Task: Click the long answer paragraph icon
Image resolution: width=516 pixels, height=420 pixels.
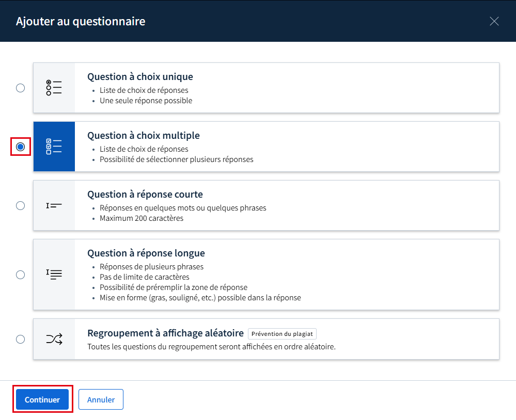Action: 54,274
